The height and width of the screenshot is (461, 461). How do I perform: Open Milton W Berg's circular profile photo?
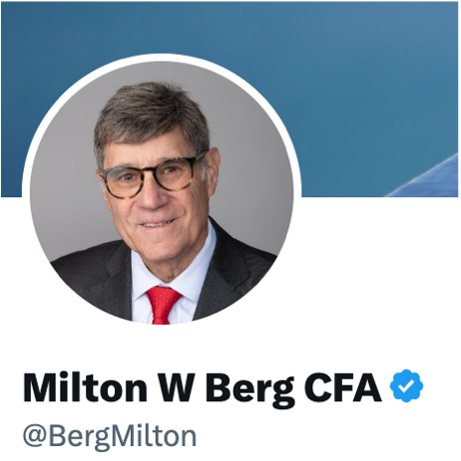pos(162,193)
